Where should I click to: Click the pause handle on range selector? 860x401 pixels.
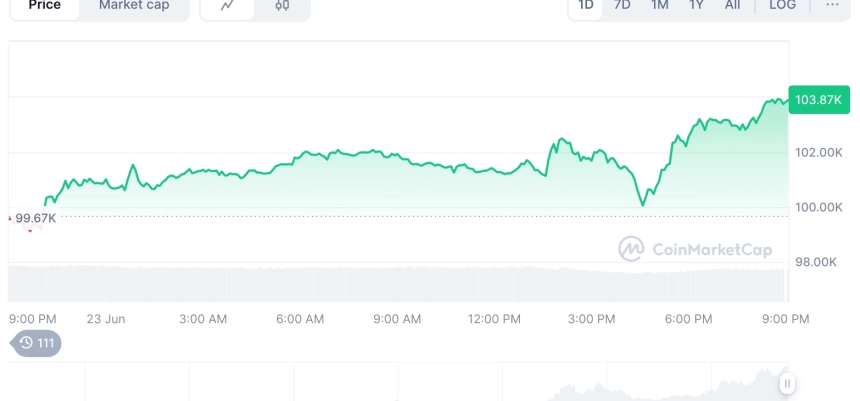click(787, 383)
